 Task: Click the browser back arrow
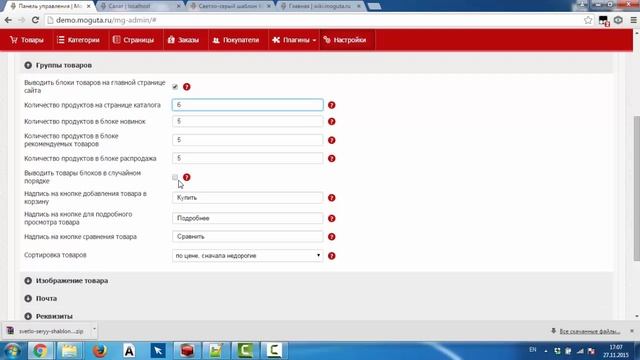[x=8, y=20]
